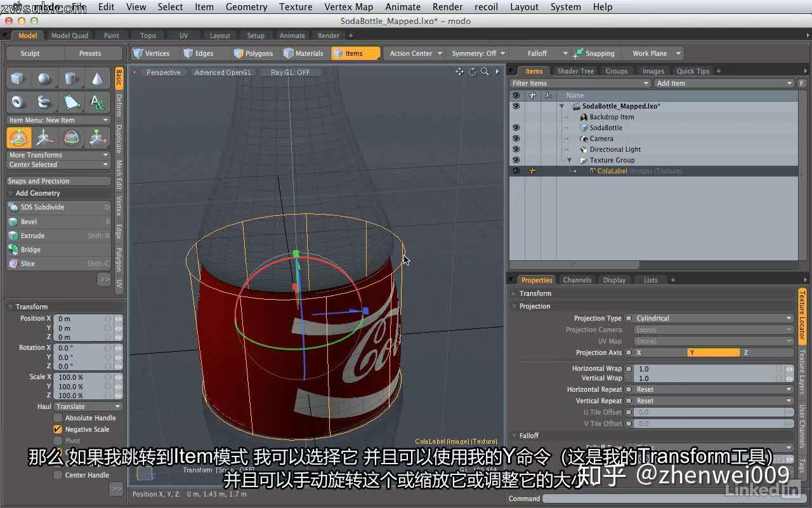Viewport: 812px width, 508px height.
Task: Open the More Transforms dropdown
Action: (x=58, y=155)
